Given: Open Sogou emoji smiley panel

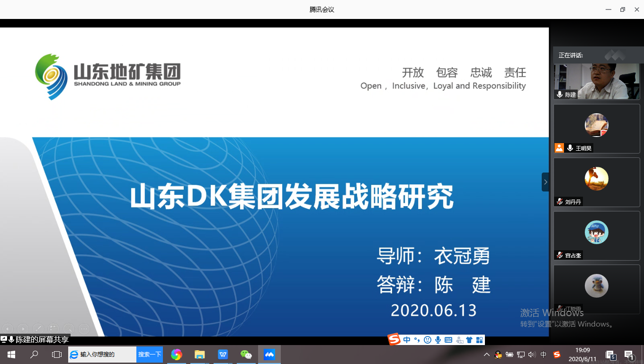Looking at the screenshot, I should coord(428,340).
